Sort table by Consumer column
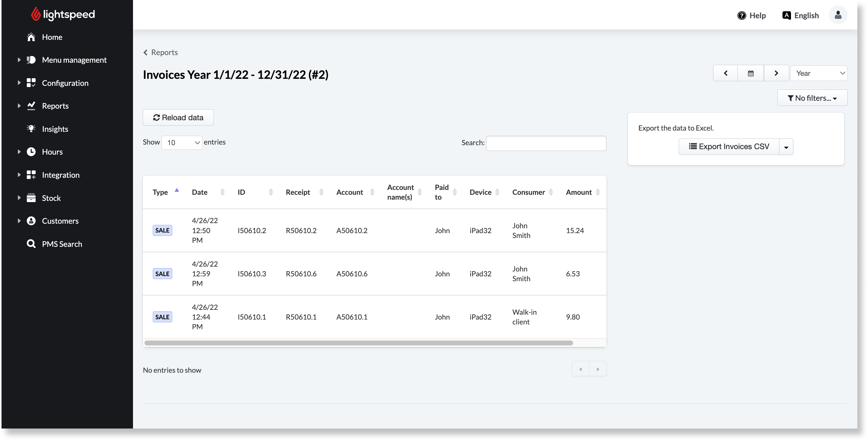Screen dimensions: 868x441 tap(532, 192)
